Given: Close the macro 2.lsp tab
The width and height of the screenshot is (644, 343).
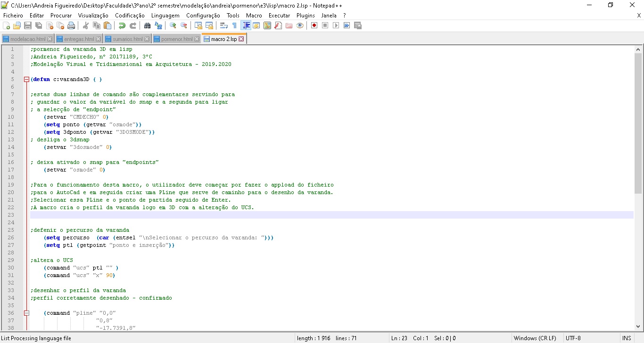Looking at the screenshot, I should coord(241,39).
